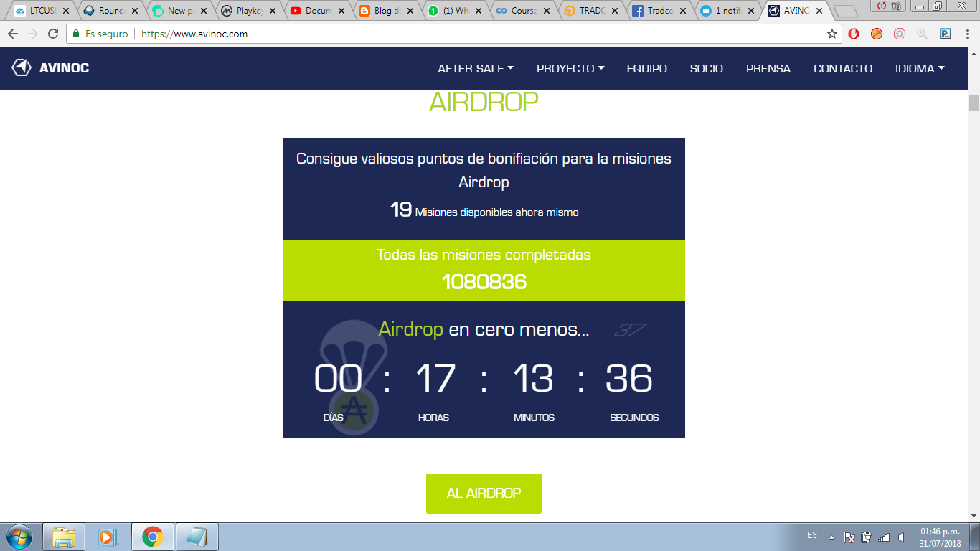The image size is (980, 551).
Task: Click the completed missions count 1080836
Action: 484,281
